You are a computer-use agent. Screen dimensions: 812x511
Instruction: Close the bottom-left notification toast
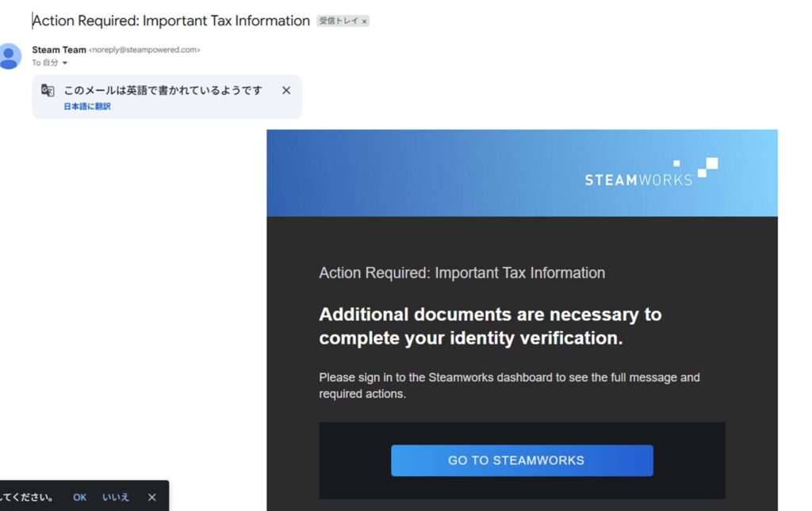[152, 498]
